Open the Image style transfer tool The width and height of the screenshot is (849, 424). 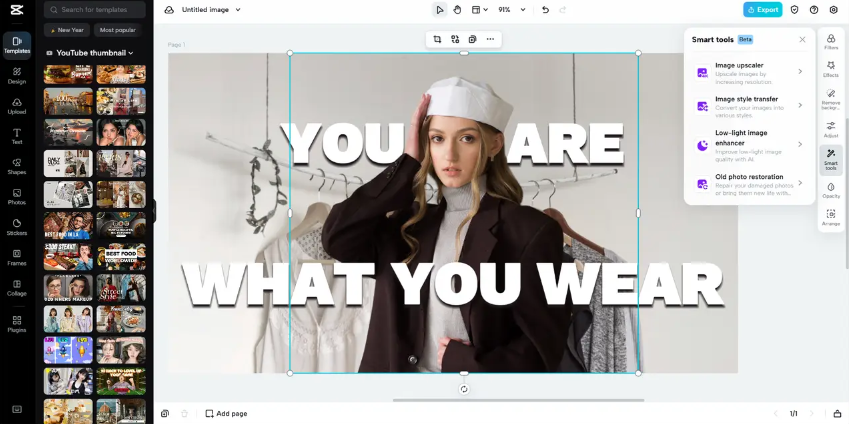pyautogui.click(x=749, y=107)
